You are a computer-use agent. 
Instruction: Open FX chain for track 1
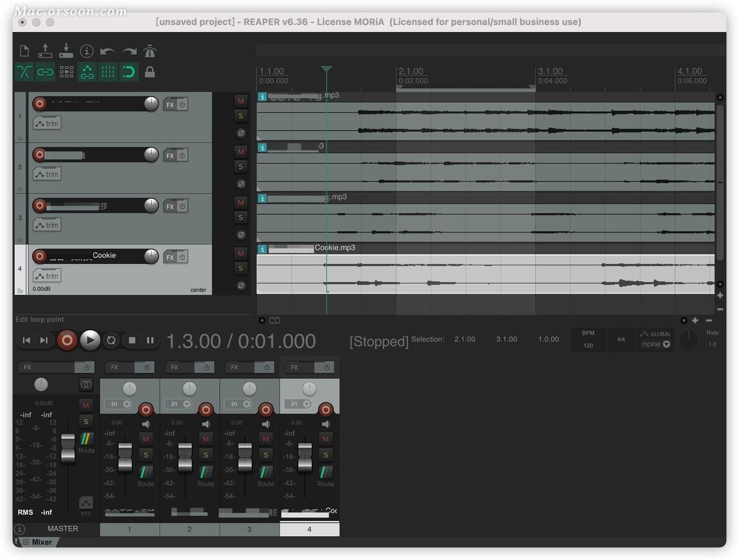pyautogui.click(x=170, y=104)
